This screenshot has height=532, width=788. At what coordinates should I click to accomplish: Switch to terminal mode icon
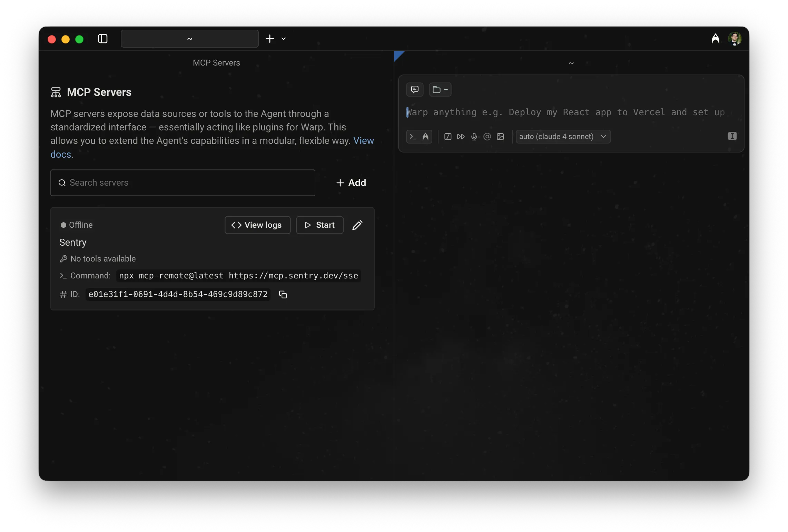click(413, 137)
